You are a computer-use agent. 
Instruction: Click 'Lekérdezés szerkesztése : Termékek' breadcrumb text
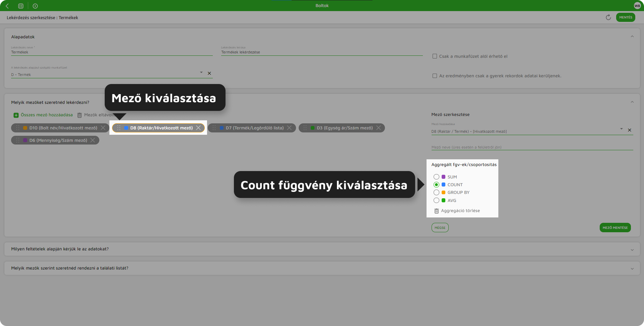point(42,17)
